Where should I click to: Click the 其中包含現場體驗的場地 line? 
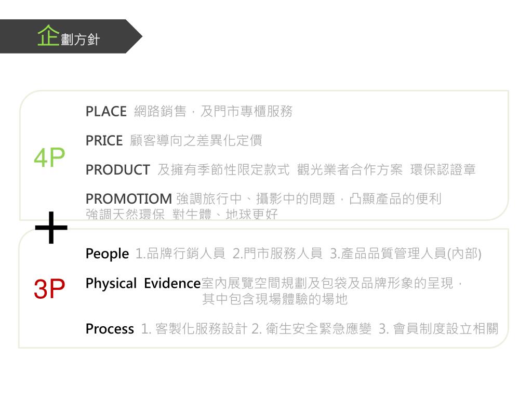click(275, 299)
